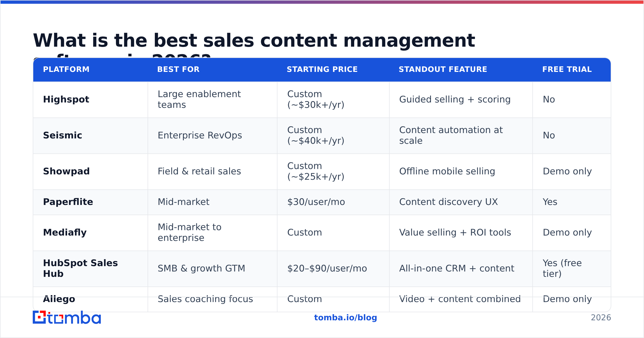
Task: Click the 'Mid-market' cell for Paperflite
Action: point(213,202)
